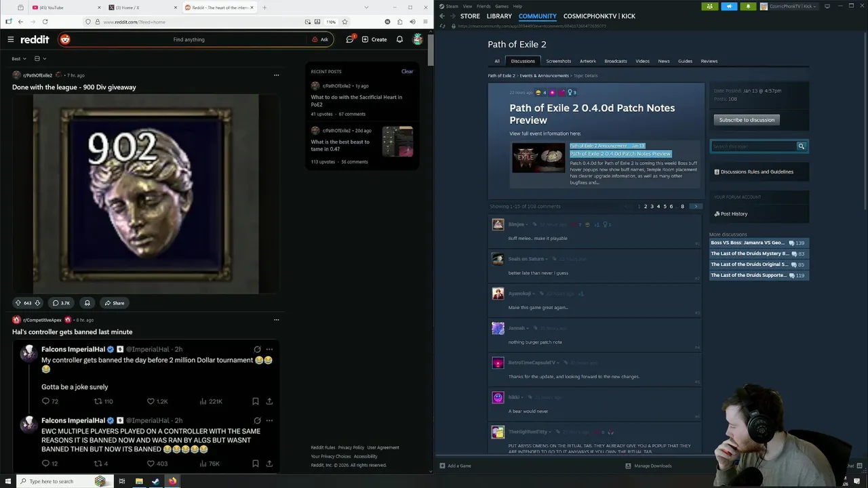Open Steam announcements megaphone button
Screen dimensions: 868x488
coord(729,6)
